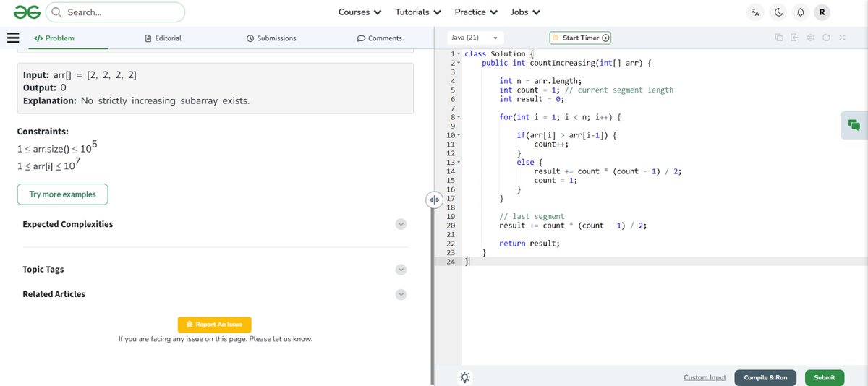The width and height of the screenshot is (868, 386).
Task: Open the Custom Input link
Action: coord(705,377)
